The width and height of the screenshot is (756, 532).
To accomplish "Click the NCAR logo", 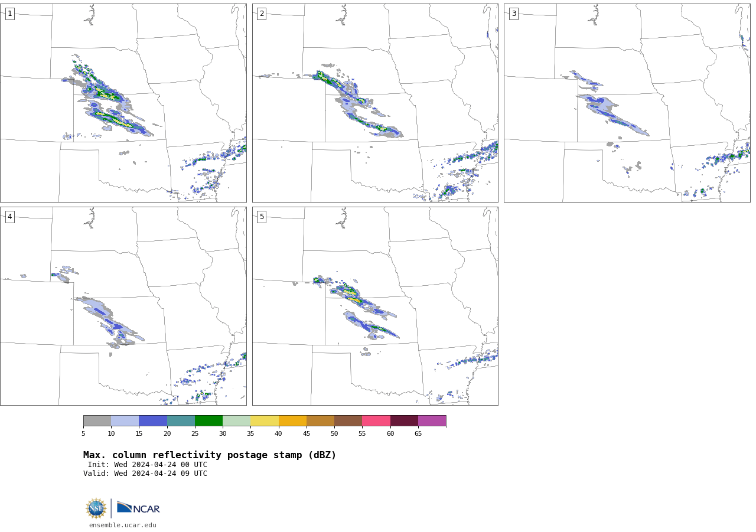I will [138, 508].
